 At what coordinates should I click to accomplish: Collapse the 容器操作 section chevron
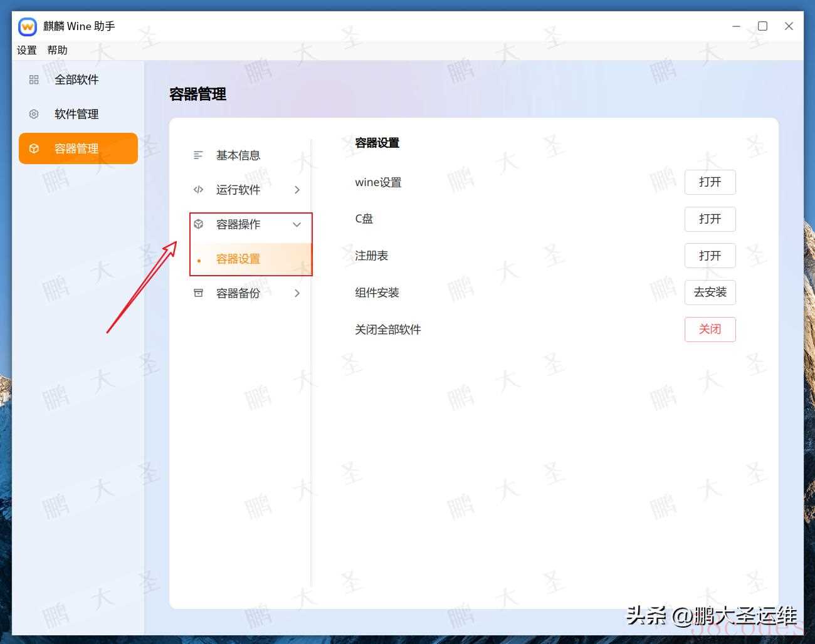click(x=297, y=224)
